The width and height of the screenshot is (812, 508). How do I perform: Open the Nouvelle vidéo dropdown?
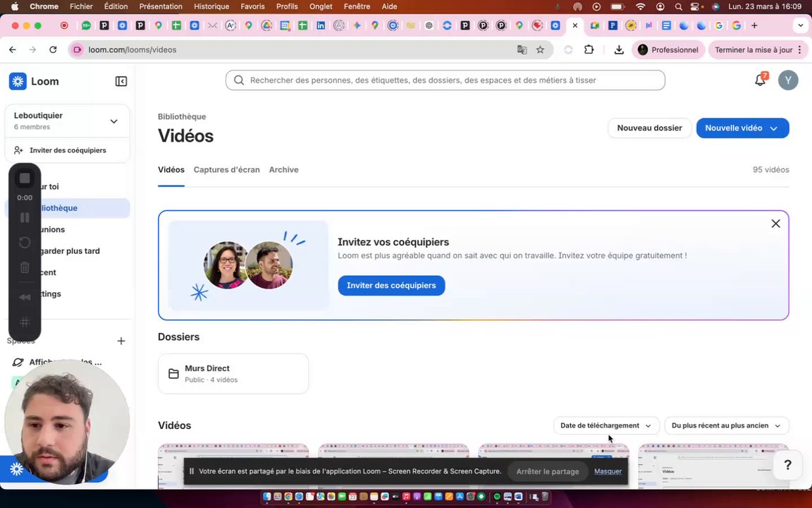coord(742,128)
